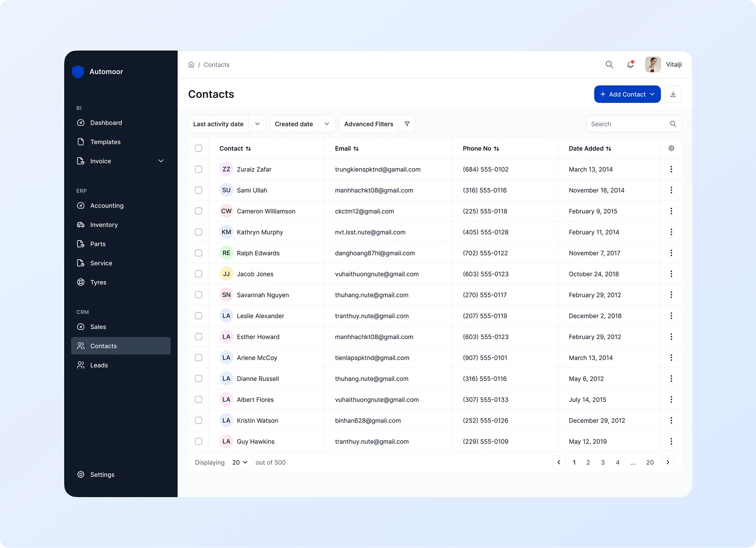Image resolution: width=756 pixels, height=548 pixels.
Task: Click the Vitalji profile avatar
Action: pos(653,65)
